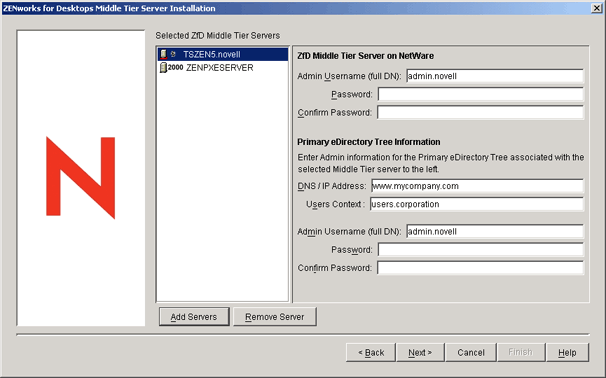Click the 'Users Context :' label
Image resolution: width=606 pixels, height=378 pixels.
[335, 204]
